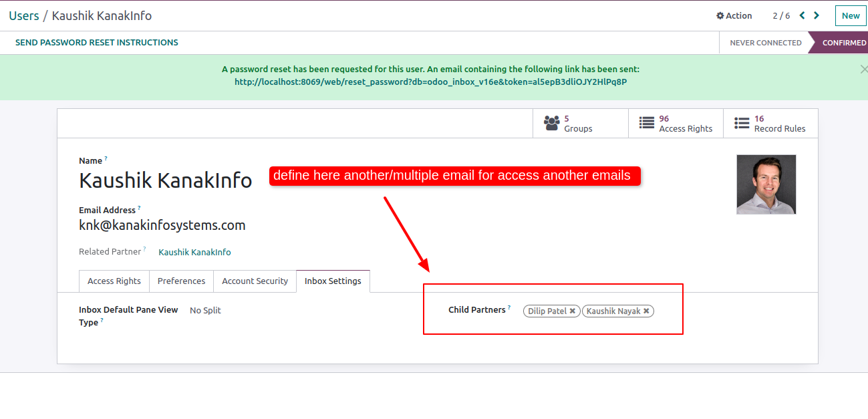Open the Kaushik KanakInfo related partner link

(x=194, y=253)
